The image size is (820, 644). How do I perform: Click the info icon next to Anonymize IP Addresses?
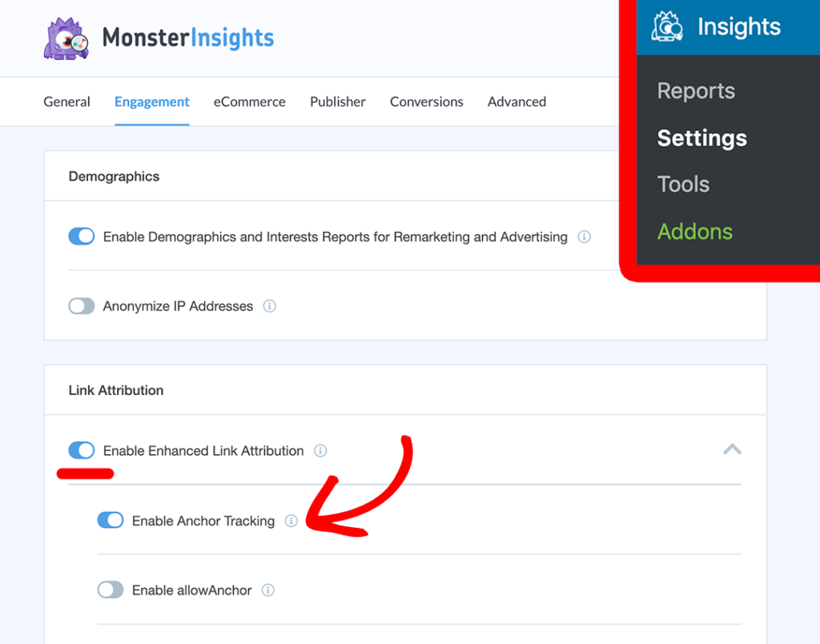[270, 306]
